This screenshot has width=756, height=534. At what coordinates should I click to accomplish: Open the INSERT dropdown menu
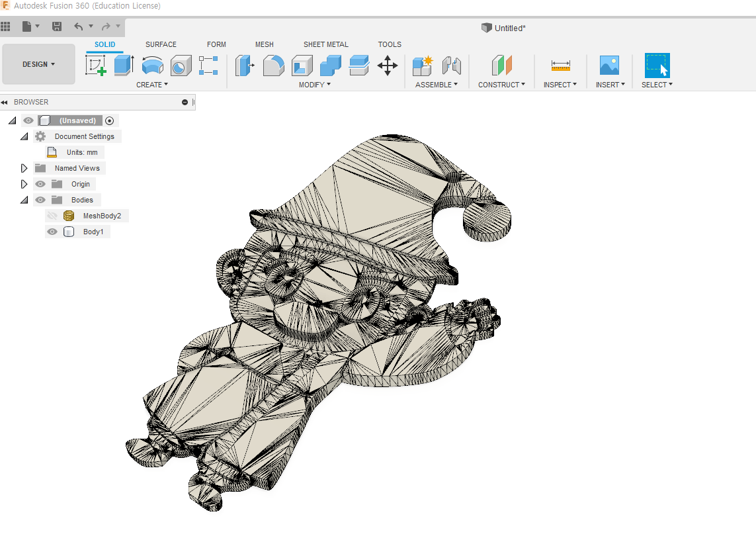click(x=610, y=85)
